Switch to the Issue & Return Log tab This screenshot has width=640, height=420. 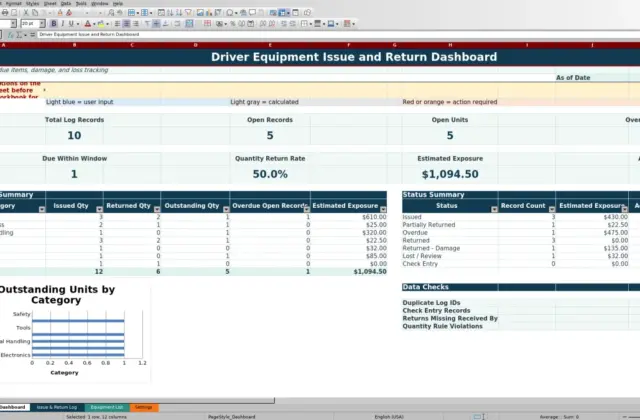(57, 407)
